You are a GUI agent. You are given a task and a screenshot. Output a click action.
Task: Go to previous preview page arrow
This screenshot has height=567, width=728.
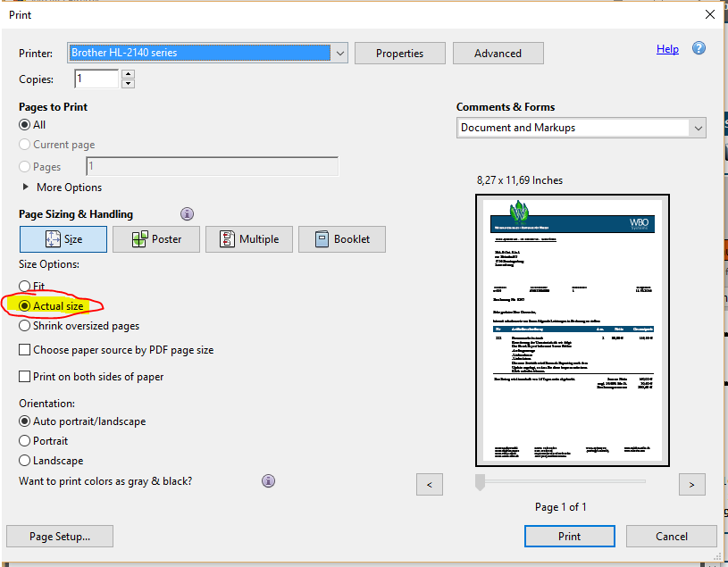tap(430, 484)
